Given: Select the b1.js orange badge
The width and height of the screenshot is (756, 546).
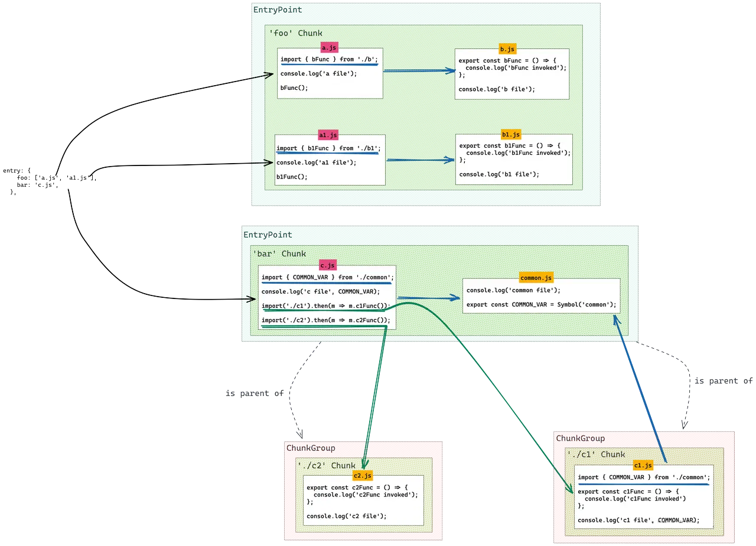Looking at the screenshot, I should point(511,134).
